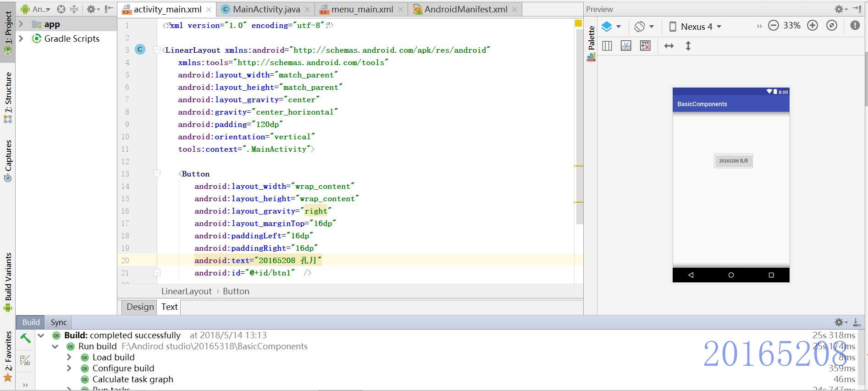Image resolution: width=868 pixels, height=391 pixels.
Task: Select the Build tab in bottom panel
Action: tap(31, 322)
